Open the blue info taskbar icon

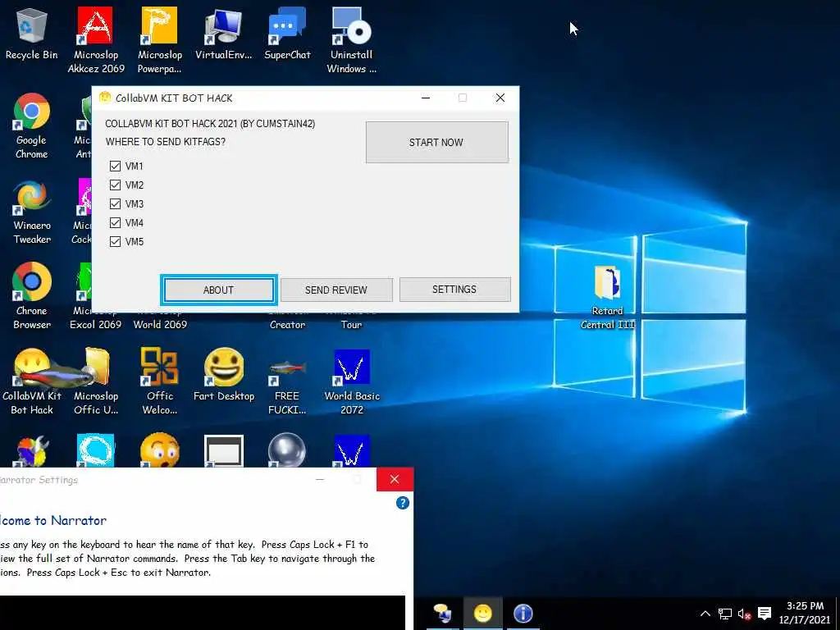coord(523,614)
